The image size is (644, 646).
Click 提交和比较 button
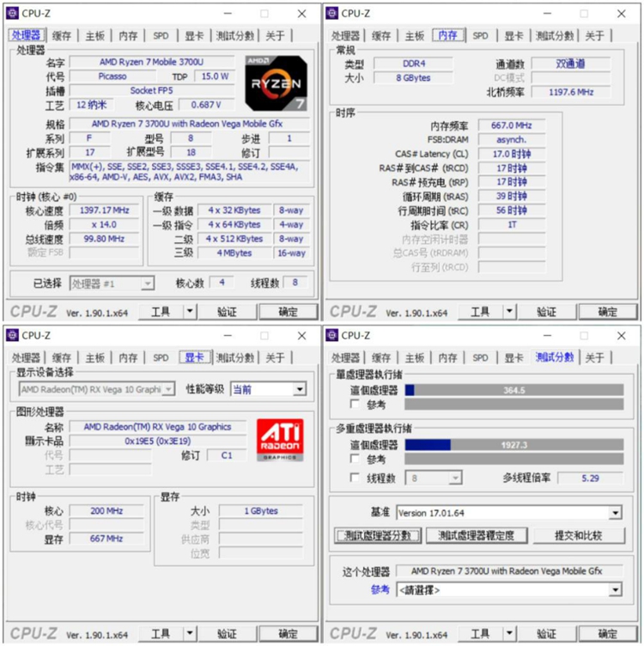click(x=579, y=535)
